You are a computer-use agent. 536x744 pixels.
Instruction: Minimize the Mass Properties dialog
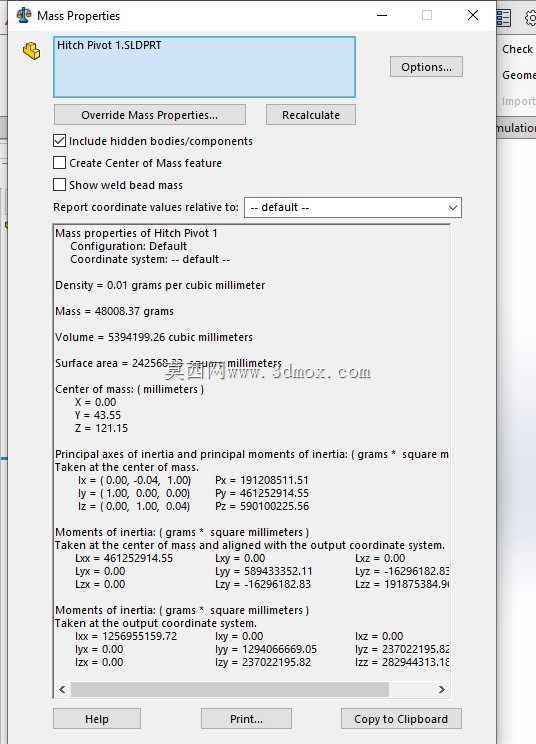[x=382, y=15]
